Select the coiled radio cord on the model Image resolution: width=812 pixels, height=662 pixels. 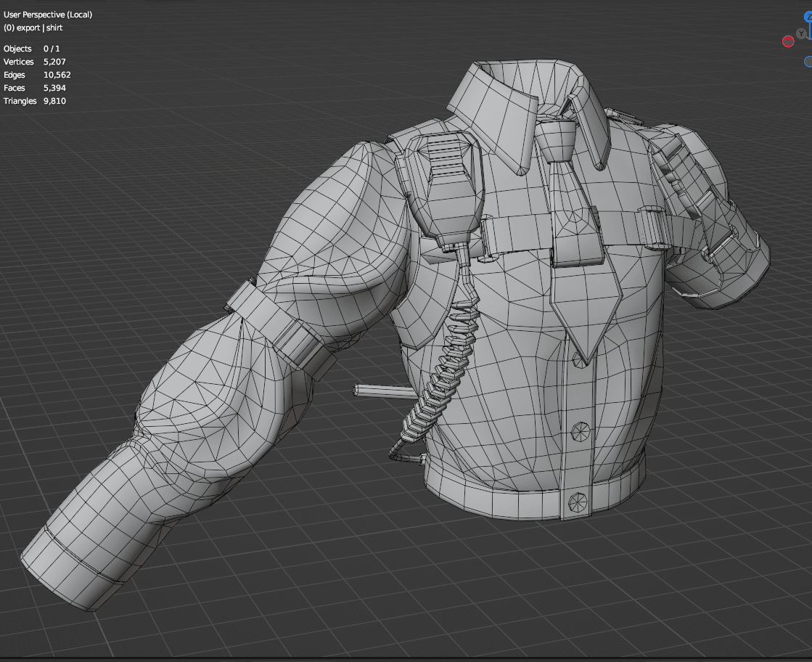click(x=440, y=363)
